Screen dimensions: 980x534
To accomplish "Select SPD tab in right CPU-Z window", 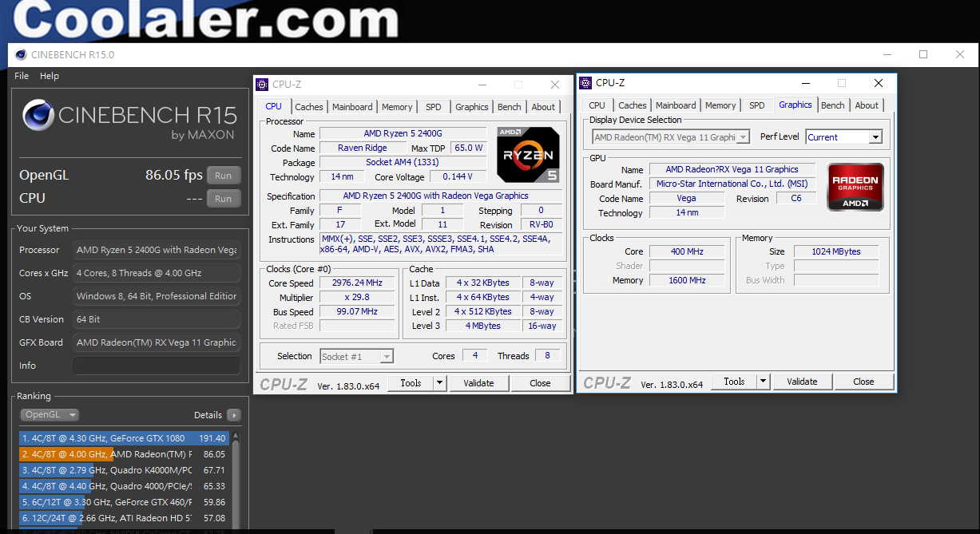I will [757, 105].
